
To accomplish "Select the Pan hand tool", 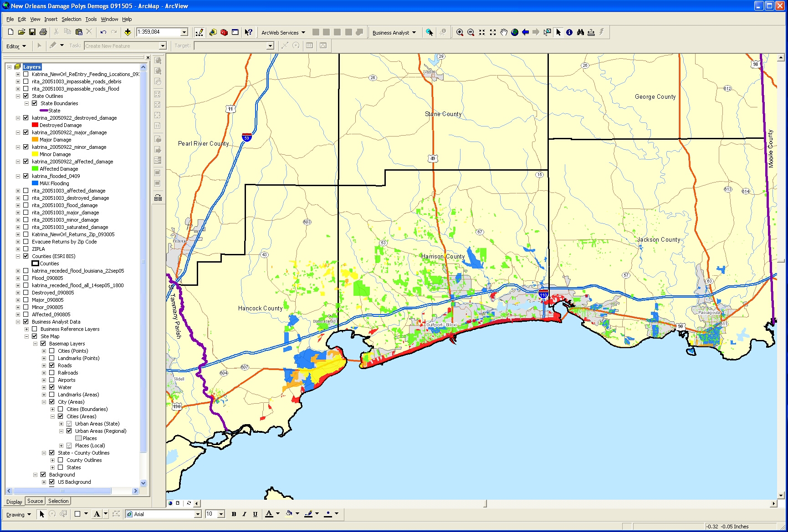I will [503, 32].
